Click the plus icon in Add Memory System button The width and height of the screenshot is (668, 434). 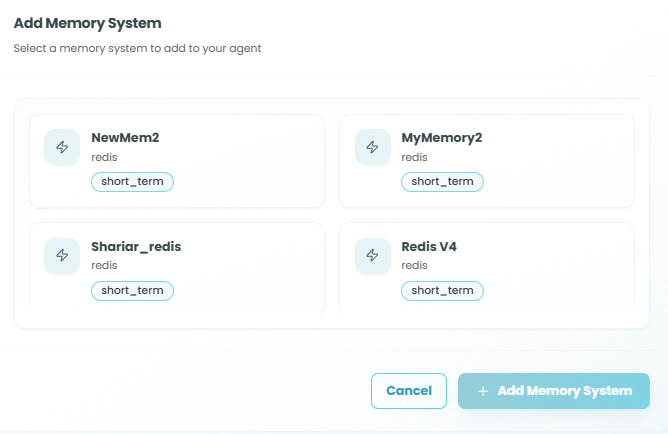[x=483, y=391]
